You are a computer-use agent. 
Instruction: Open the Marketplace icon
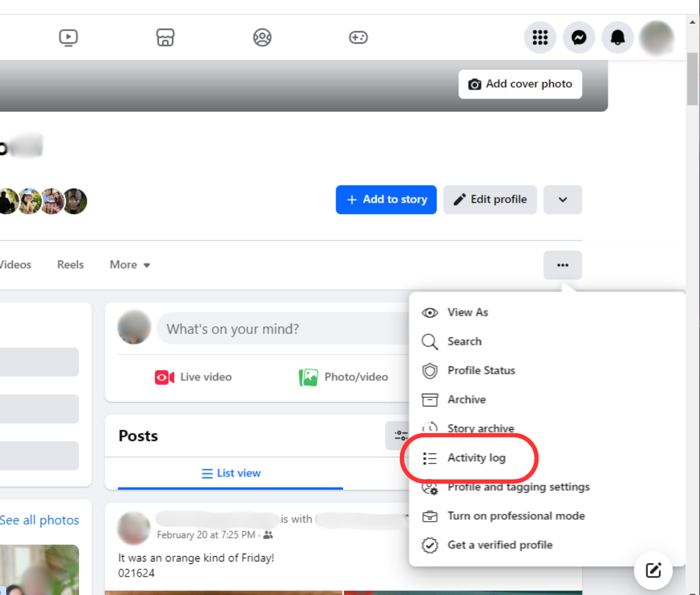point(165,37)
